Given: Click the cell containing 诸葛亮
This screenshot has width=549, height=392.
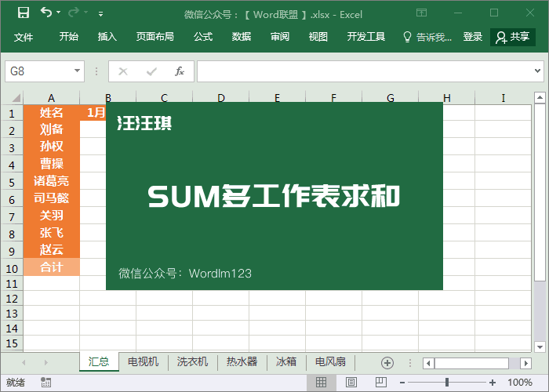Looking at the screenshot, I should 52,181.
